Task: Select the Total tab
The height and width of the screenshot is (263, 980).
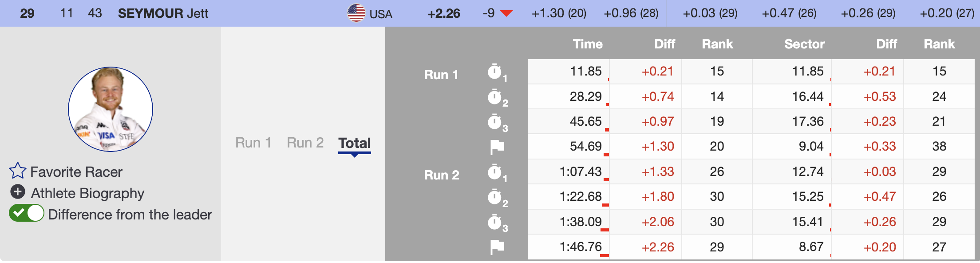Action: pos(354,143)
